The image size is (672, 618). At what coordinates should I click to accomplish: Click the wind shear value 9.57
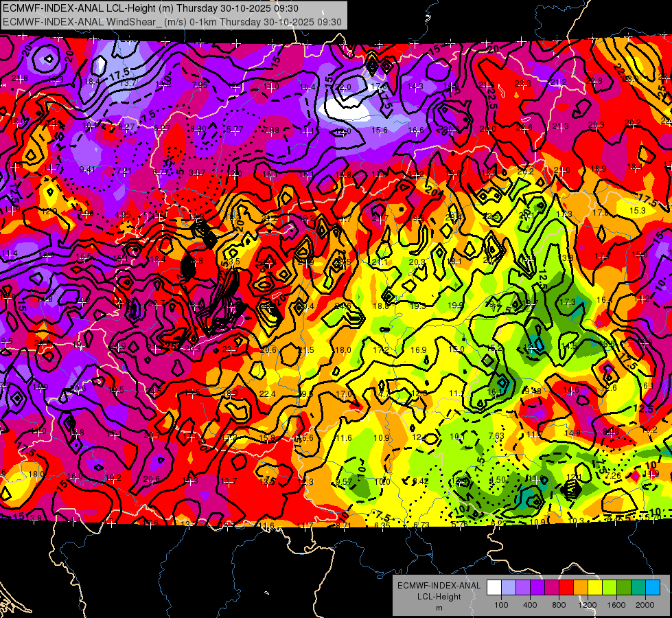tap(344, 481)
